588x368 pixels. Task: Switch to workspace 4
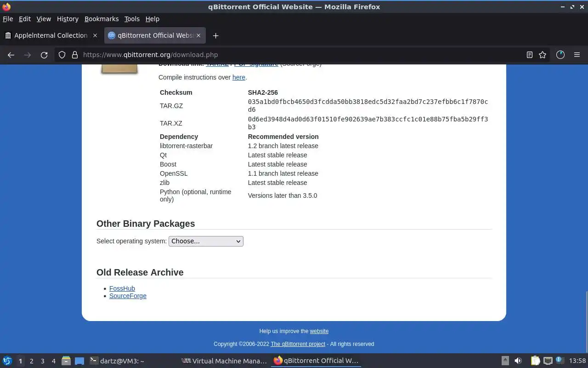[53, 361]
